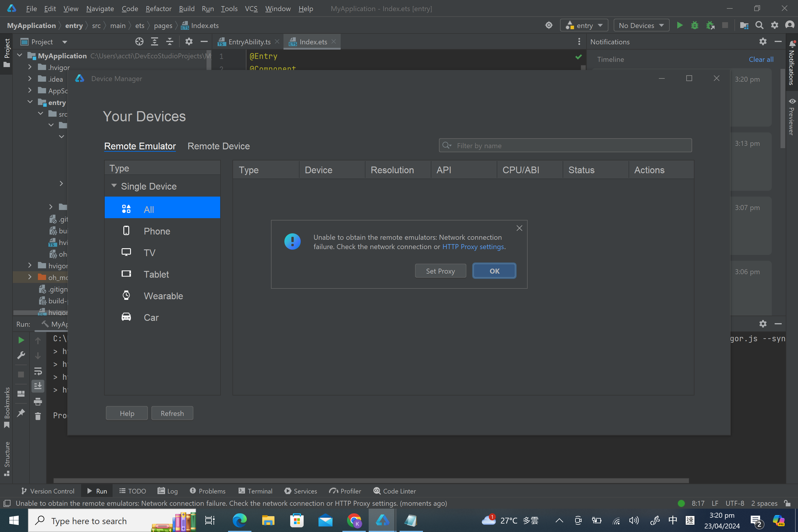Screen dimensions: 798x532
Task: Click the Set Proxy button
Action: [440, 271]
